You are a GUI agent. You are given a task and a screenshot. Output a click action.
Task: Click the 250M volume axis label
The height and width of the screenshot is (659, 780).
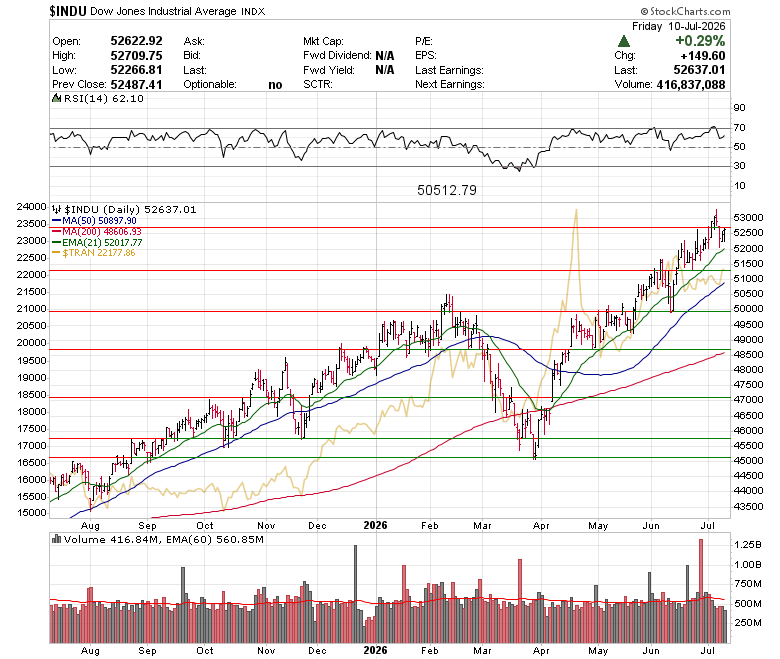[x=748, y=623]
